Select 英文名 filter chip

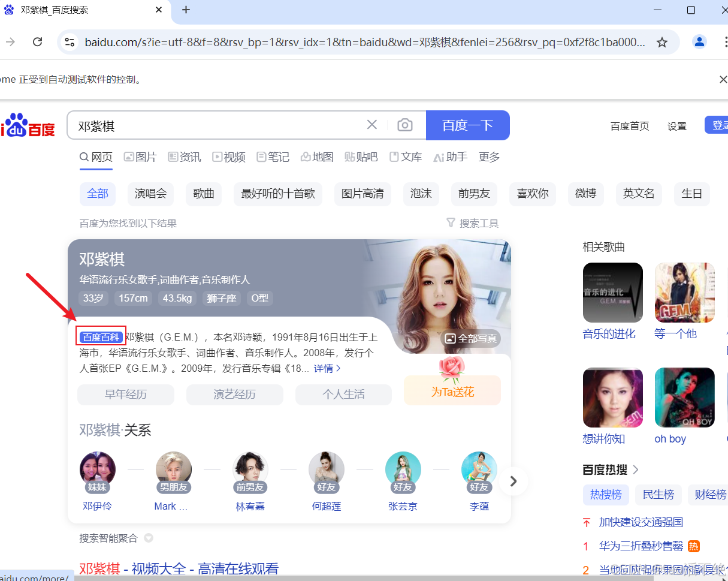639,194
